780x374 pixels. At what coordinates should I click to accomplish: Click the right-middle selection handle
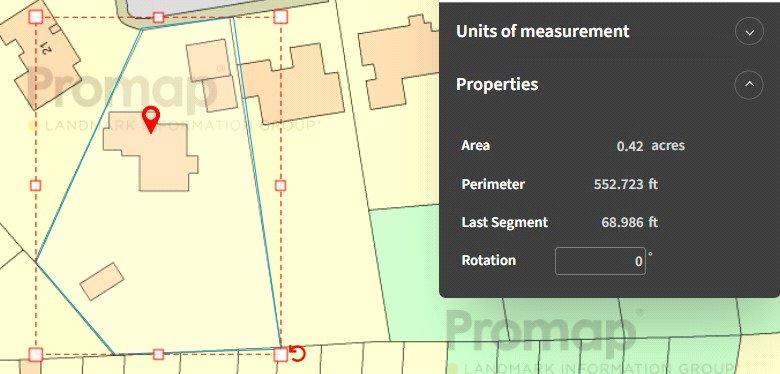(281, 186)
